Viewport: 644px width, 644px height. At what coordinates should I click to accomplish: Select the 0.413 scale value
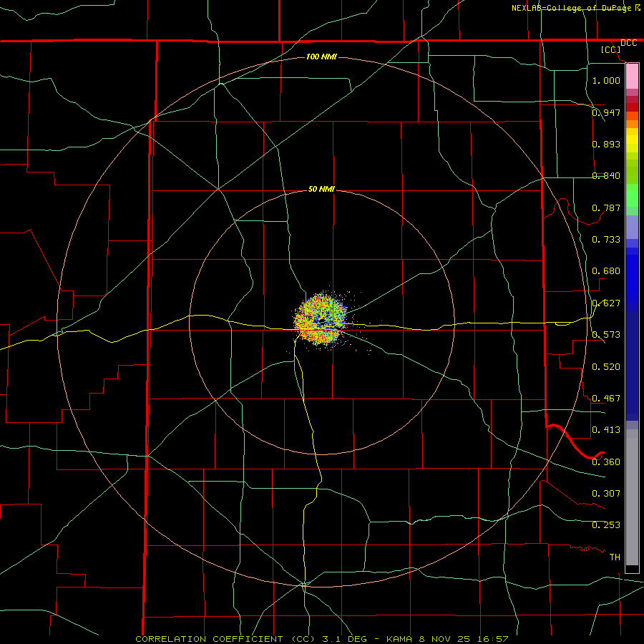(x=606, y=429)
